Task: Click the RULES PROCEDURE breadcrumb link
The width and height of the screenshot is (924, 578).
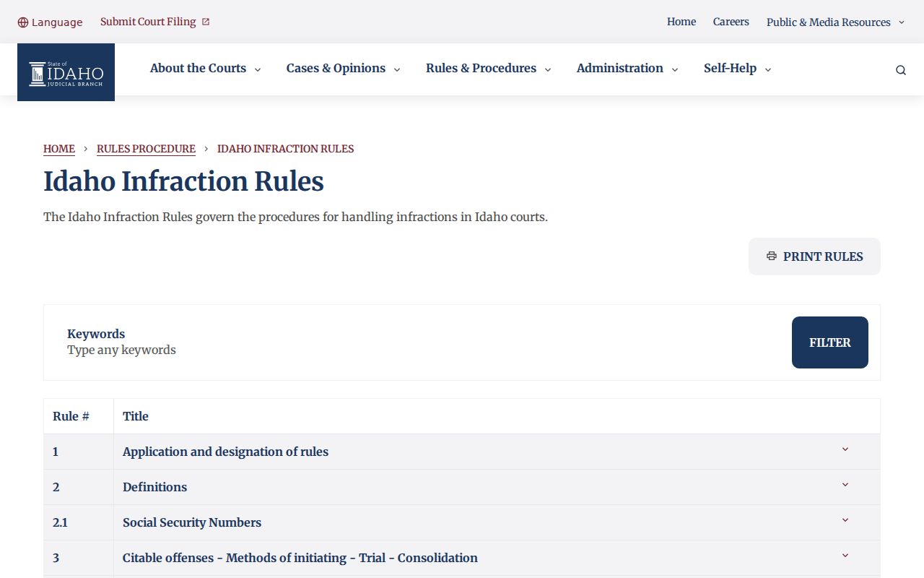Action: pyautogui.click(x=146, y=149)
